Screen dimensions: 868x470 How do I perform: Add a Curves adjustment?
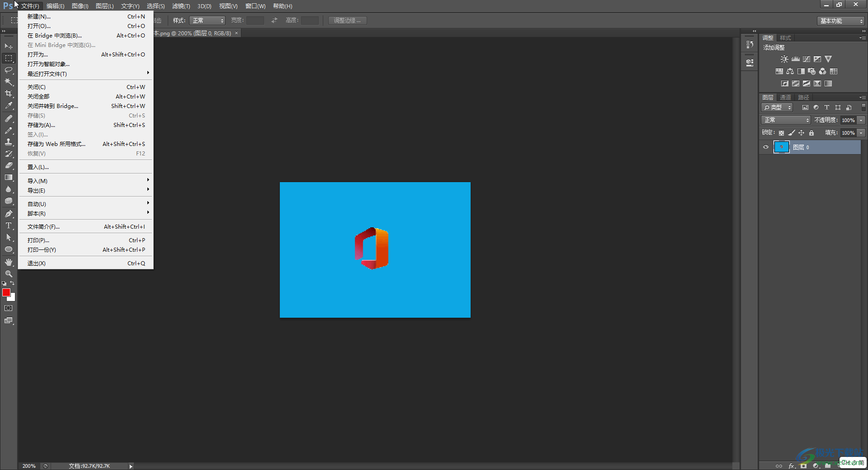click(x=807, y=59)
